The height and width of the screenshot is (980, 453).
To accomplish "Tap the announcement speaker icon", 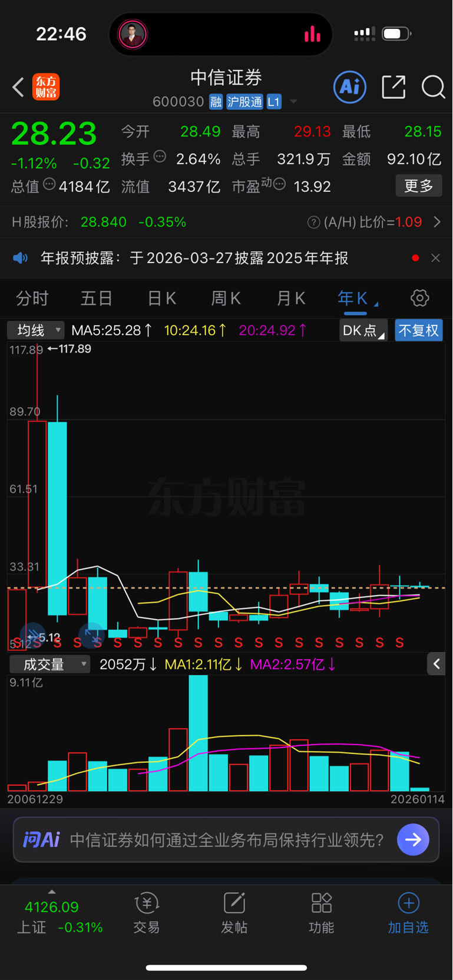I will (x=21, y=258).
